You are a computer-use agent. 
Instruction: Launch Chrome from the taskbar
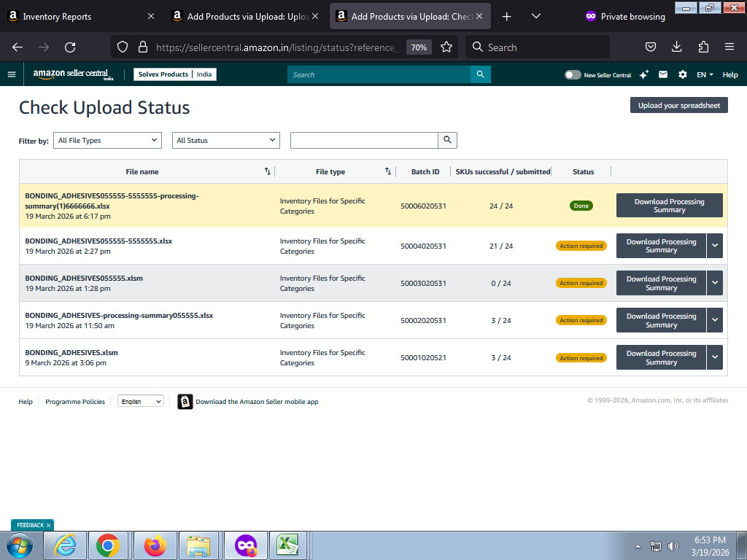[x=108, y=545]
